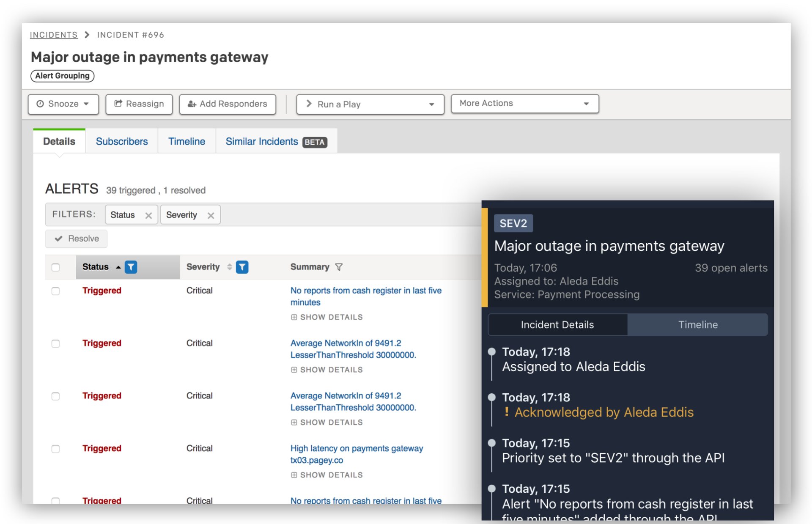The width and height of the screenshot is (812, 524).
Task: Remove the Severity filter chip
Action: coord(211,215)
